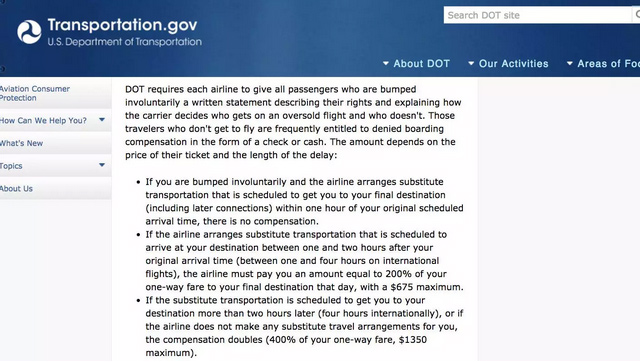Open the What's New sidebar link
Viewport: 640px width, 362px height.
click(x=21, y=143)
